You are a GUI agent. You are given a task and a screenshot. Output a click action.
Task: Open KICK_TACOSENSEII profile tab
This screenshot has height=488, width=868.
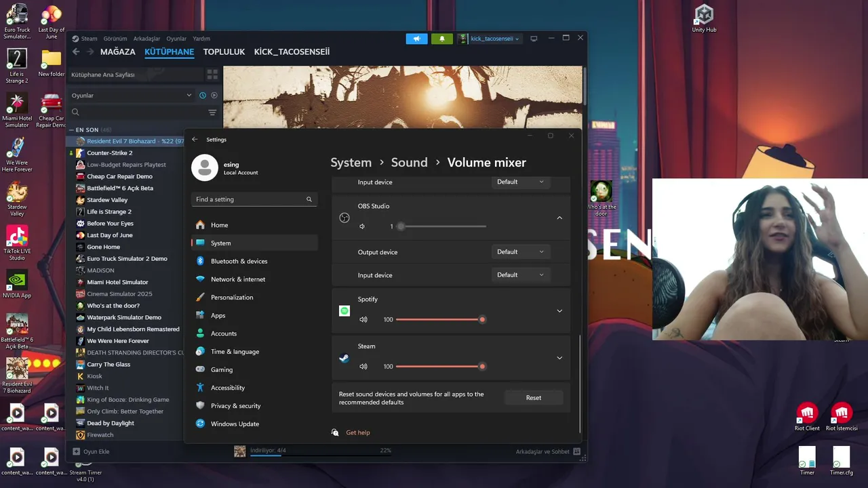[x=292, y=52]
